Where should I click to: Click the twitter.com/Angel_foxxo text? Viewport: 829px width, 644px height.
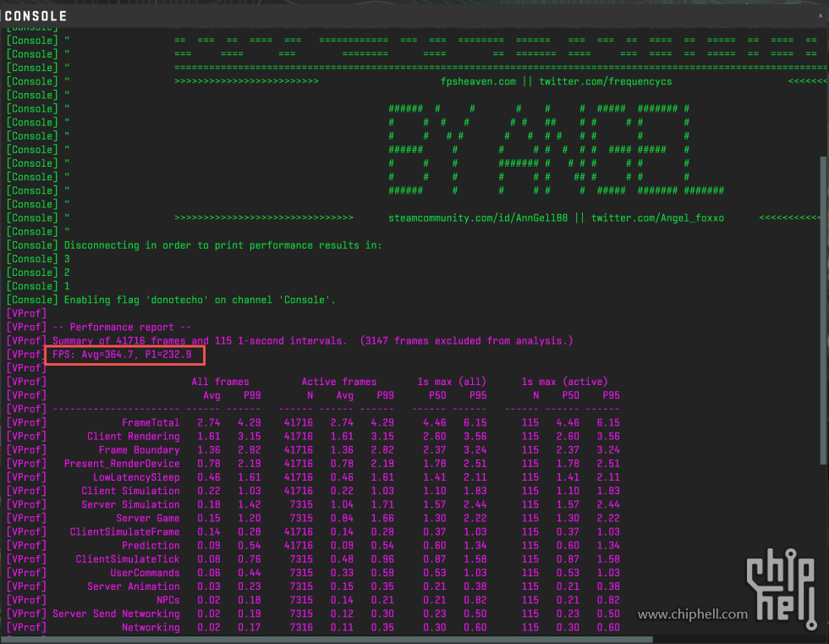click(657, 217)
